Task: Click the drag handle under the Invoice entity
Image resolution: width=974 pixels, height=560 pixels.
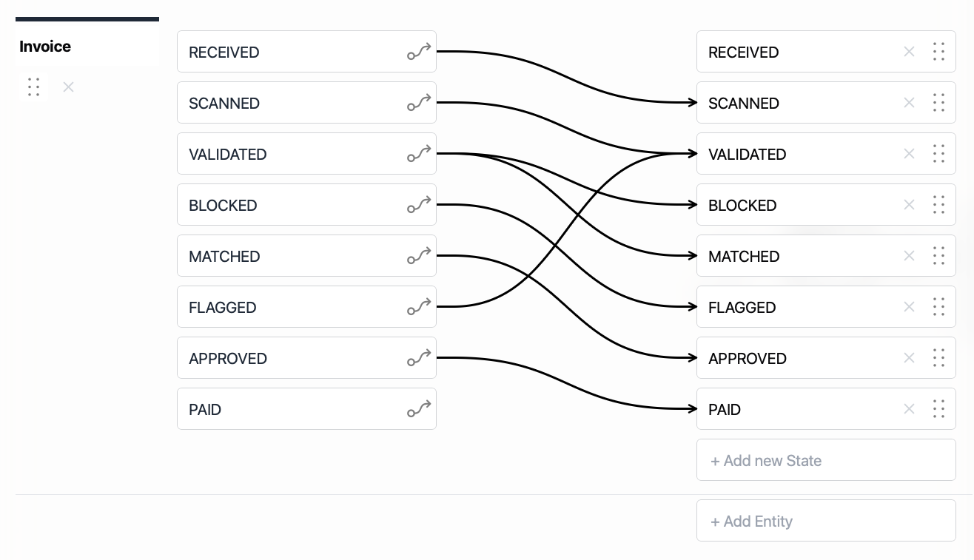Action: [x=33, y=87]
